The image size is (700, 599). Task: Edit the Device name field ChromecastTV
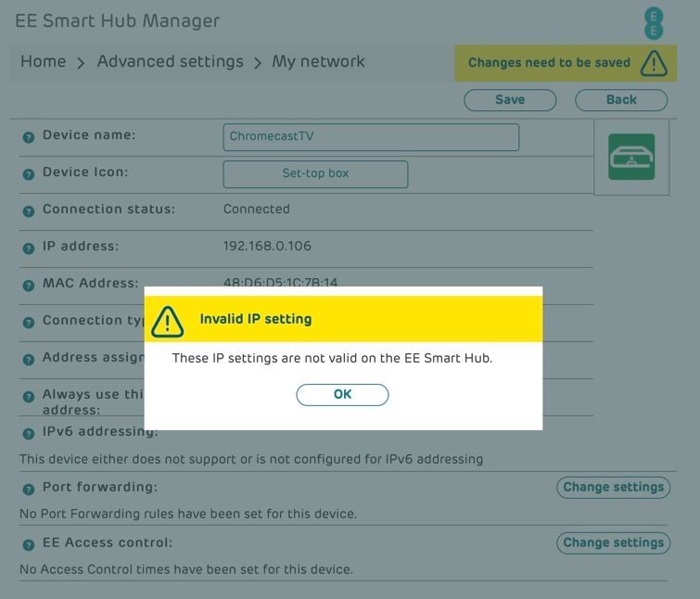click(x=371, y=137)
